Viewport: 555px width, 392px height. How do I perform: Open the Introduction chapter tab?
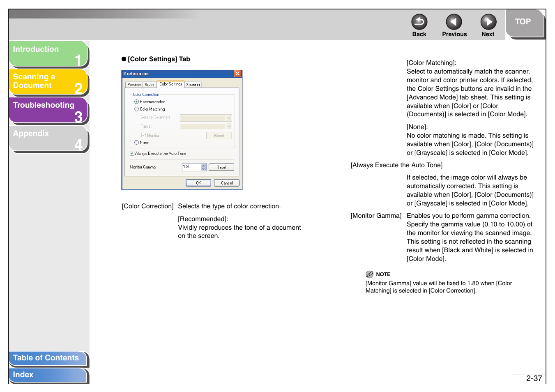click(x=48, y=53)
